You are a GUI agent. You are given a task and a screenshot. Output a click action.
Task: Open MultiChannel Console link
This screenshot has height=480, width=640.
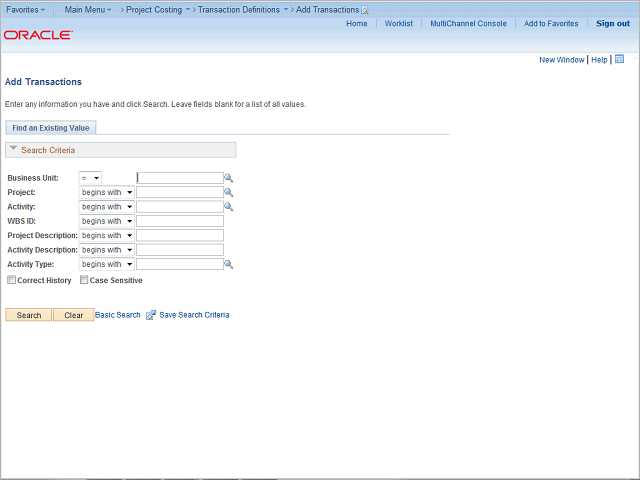469,24
